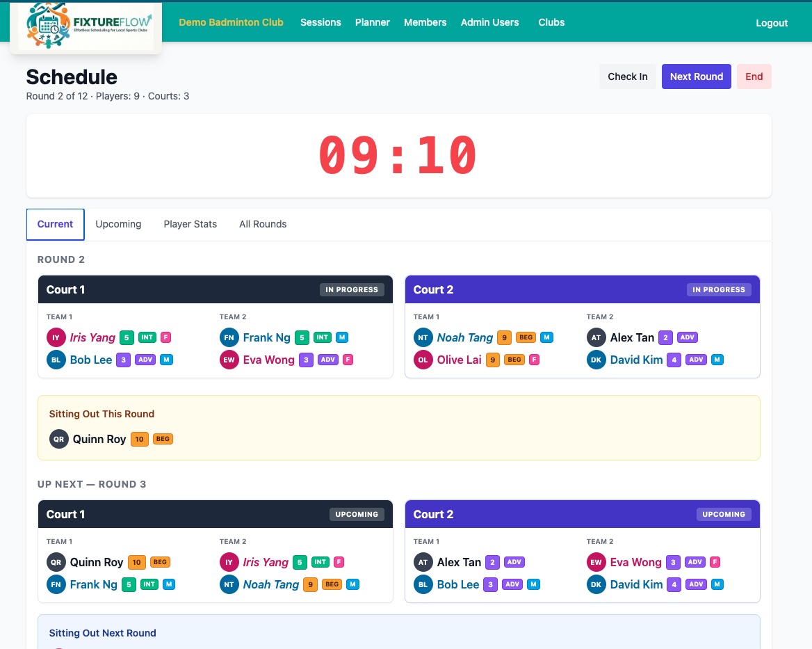This screenshot has height=649, width=812.
Task: Click UPCOMING badge on Round 3 Court 1
Action: click(356, 514)
